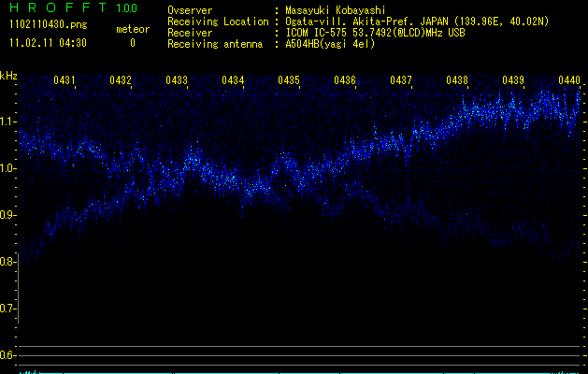Click the 1.0 kHz frequency axis label

(x=7, y=168)
